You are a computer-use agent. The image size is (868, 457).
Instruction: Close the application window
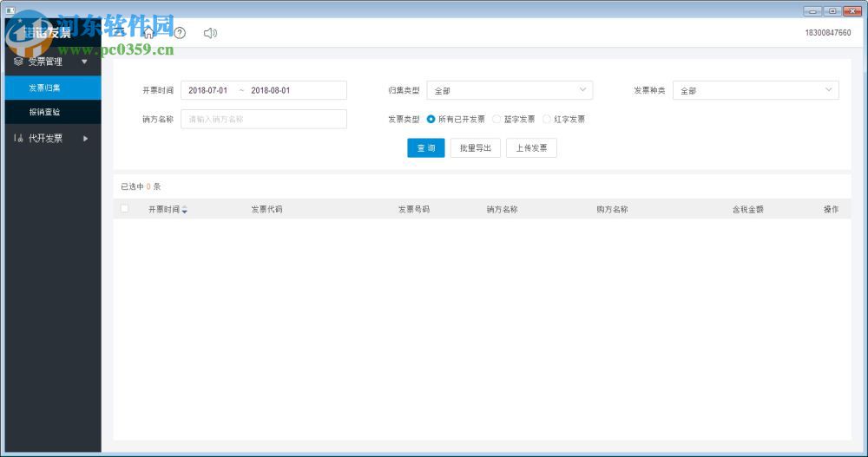(x=852, y=11)
